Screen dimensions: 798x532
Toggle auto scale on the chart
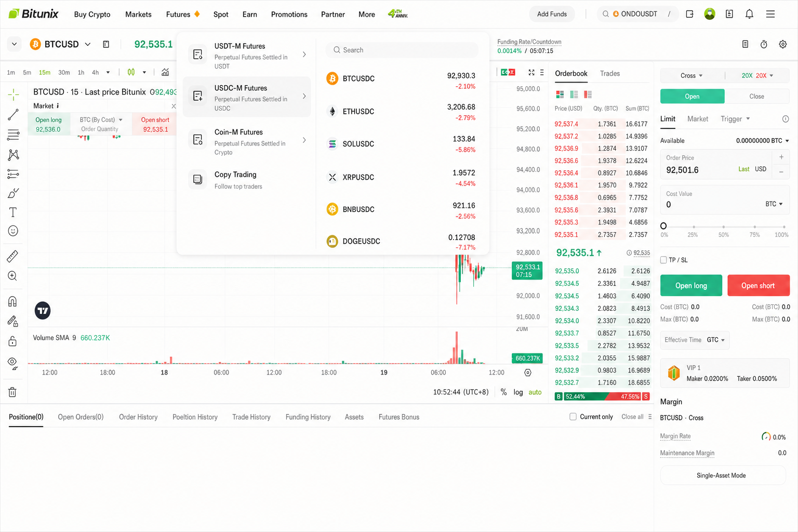(535, 392)
